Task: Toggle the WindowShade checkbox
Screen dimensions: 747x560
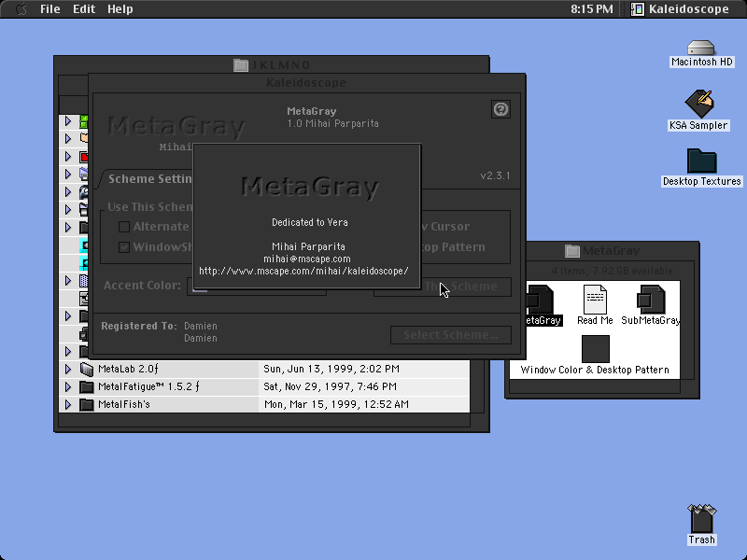Action: tap(124, 247)
